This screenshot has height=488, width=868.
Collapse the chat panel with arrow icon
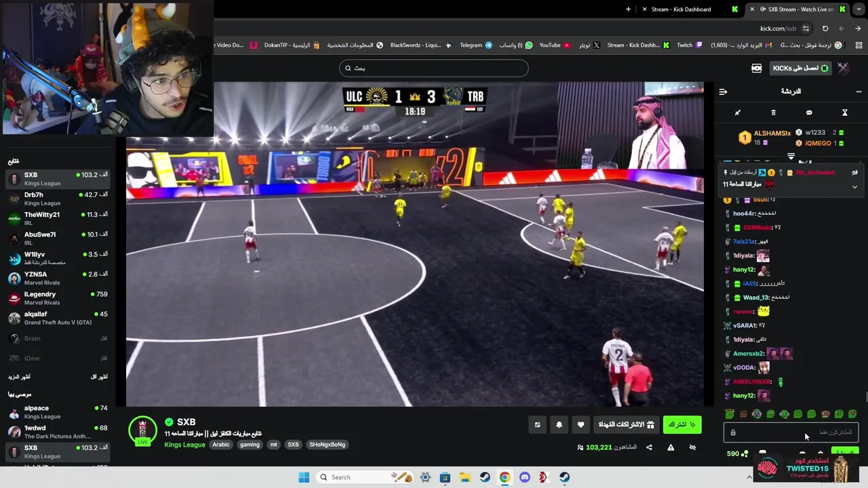tap(723, 91)
